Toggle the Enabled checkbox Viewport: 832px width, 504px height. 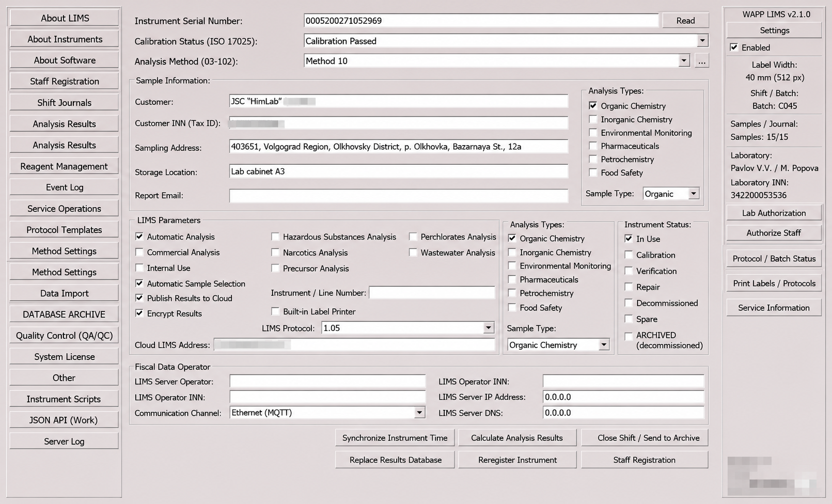coord(734,48)
